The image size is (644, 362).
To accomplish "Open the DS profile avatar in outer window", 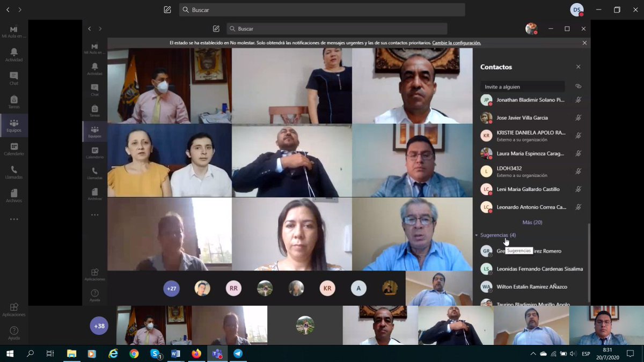I will (577, 10).
